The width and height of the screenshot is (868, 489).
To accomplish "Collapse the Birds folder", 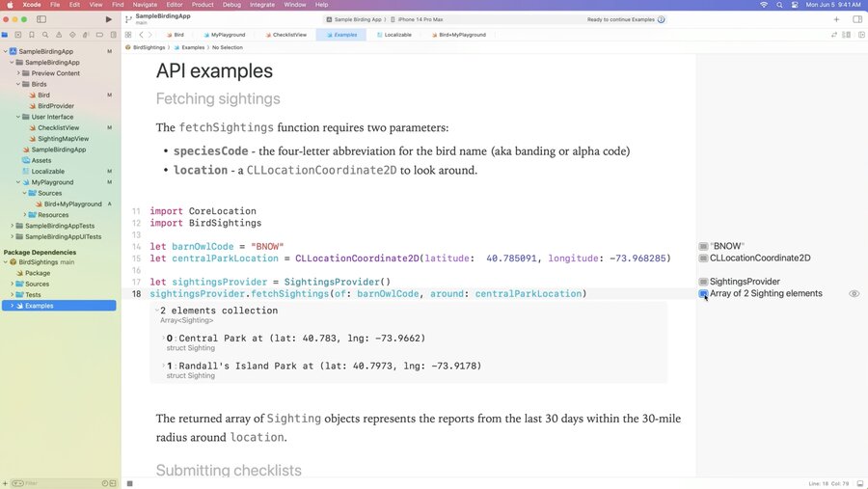I will pos(18,84).
